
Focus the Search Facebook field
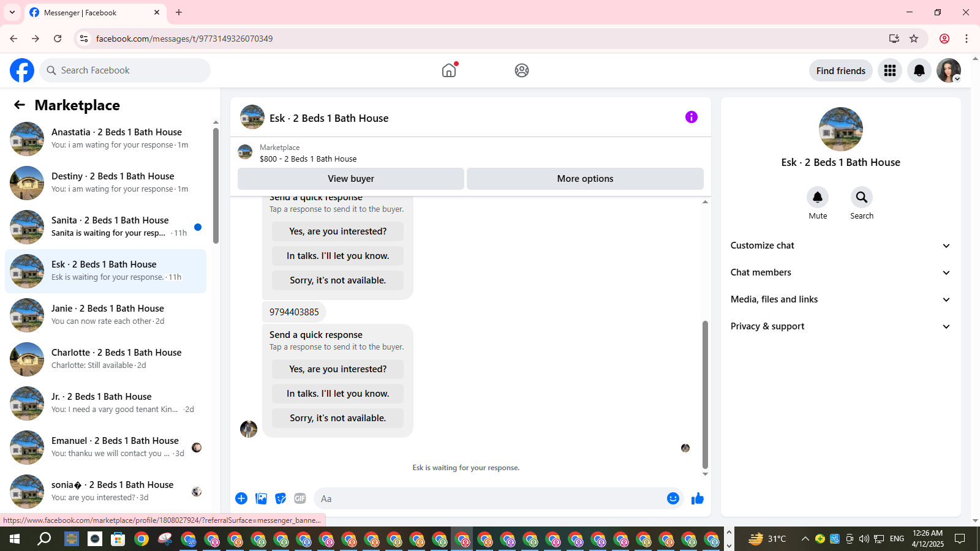coord(125,70)
